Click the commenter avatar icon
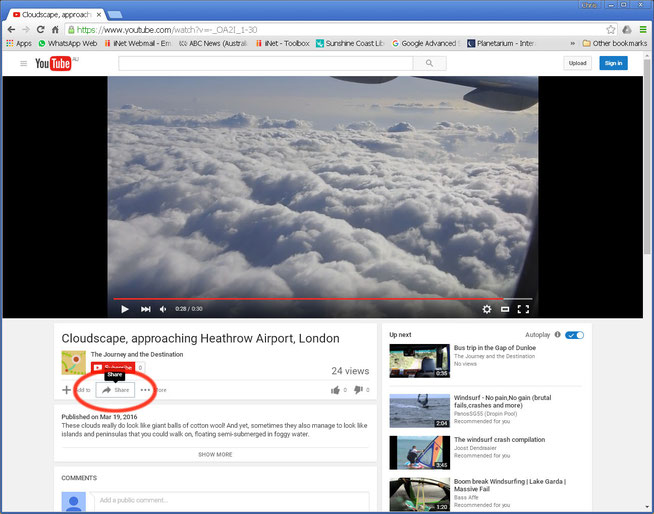Viewport: 654px width, 514px height. (73, 502)
